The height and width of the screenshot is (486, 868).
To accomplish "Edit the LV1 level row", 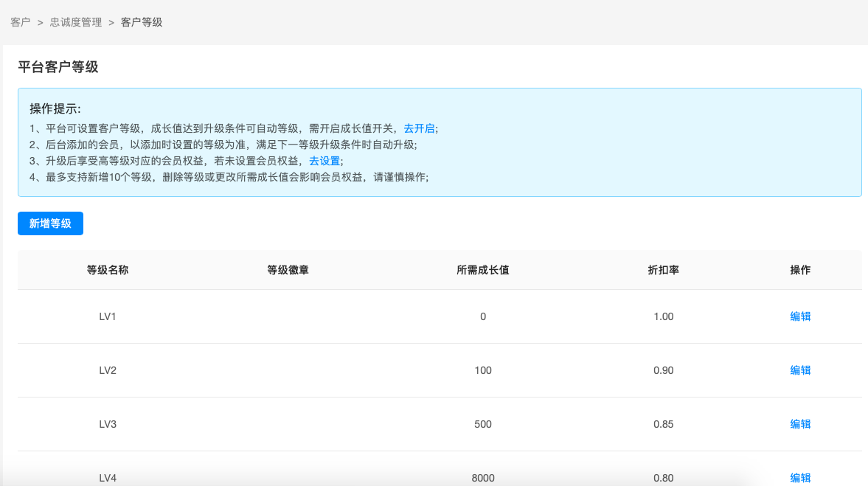I will click(x=800, y=316).
